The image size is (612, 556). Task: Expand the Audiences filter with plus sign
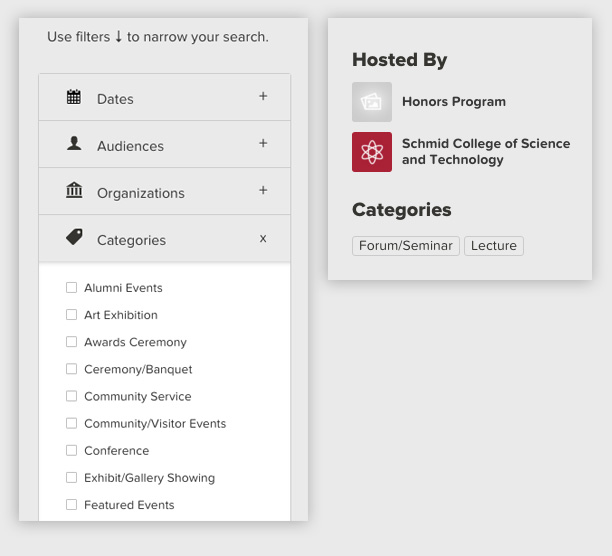(263, 144)
